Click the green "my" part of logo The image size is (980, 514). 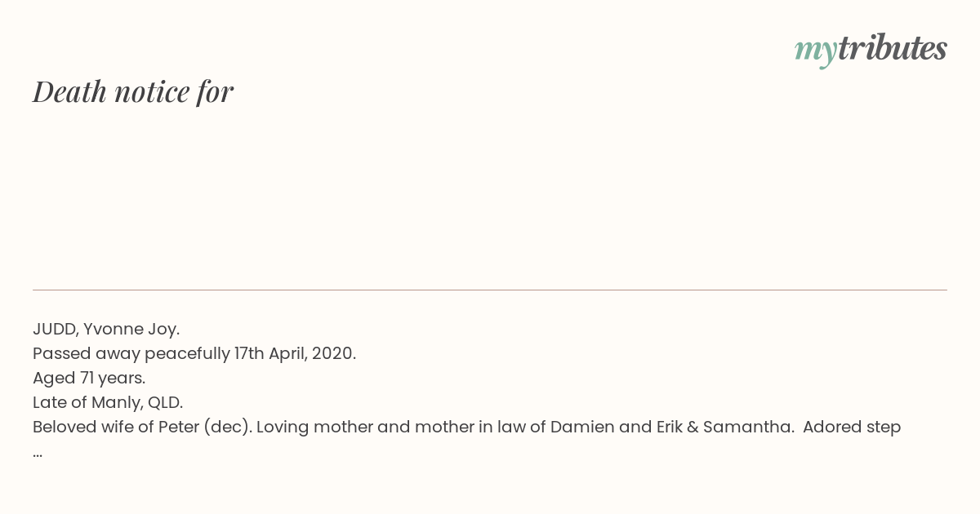815,52
